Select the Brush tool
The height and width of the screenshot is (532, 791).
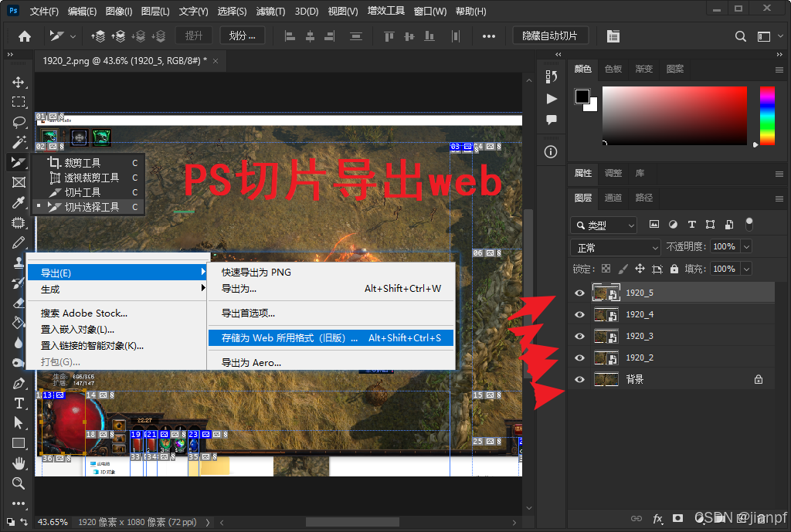click(19, 242)
